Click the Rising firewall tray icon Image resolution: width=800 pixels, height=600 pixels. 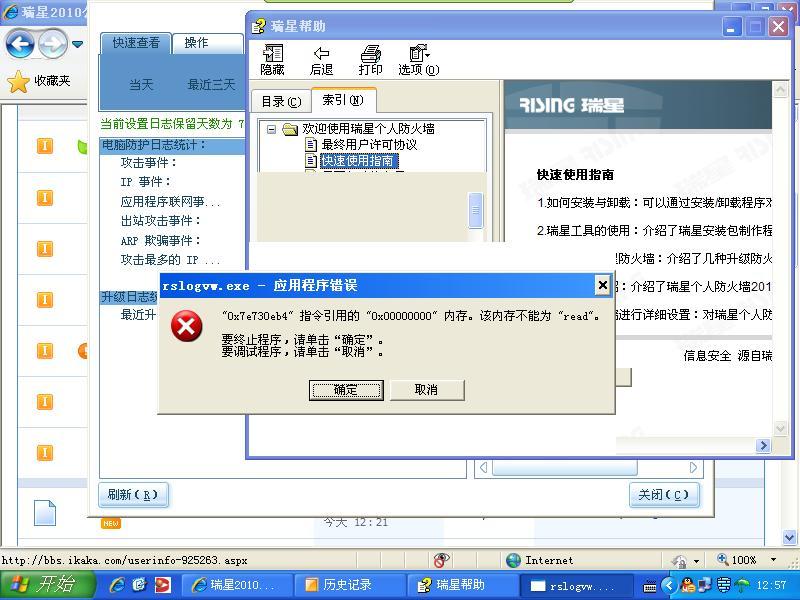(x=723, y=585)
